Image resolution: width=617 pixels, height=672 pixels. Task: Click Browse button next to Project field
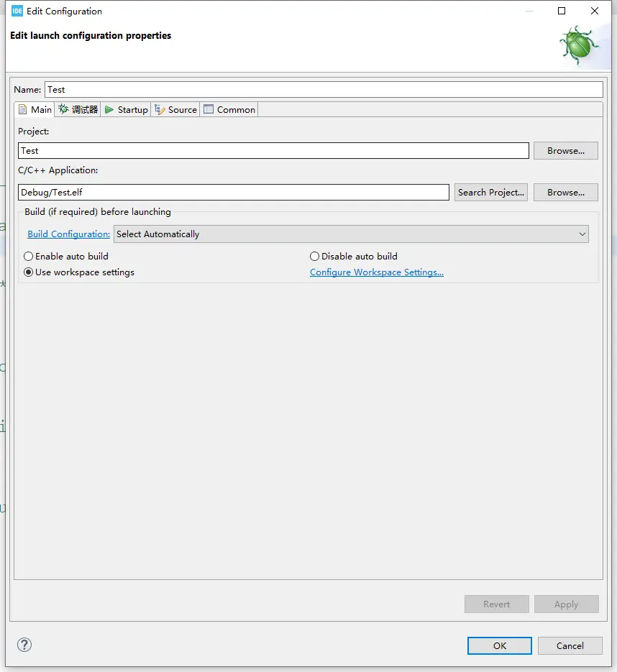tap(565, 151)
